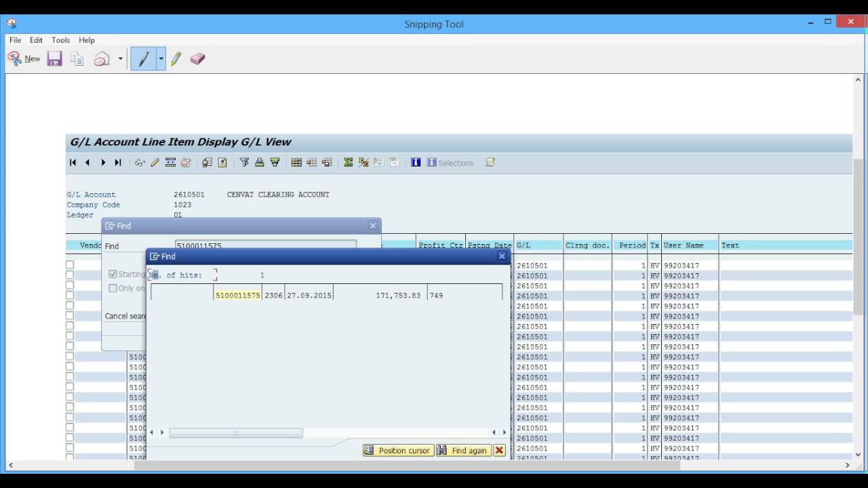The width and height of the screenshot is (868, 488).
Task: Click Find again button
Action: (463, 451)
